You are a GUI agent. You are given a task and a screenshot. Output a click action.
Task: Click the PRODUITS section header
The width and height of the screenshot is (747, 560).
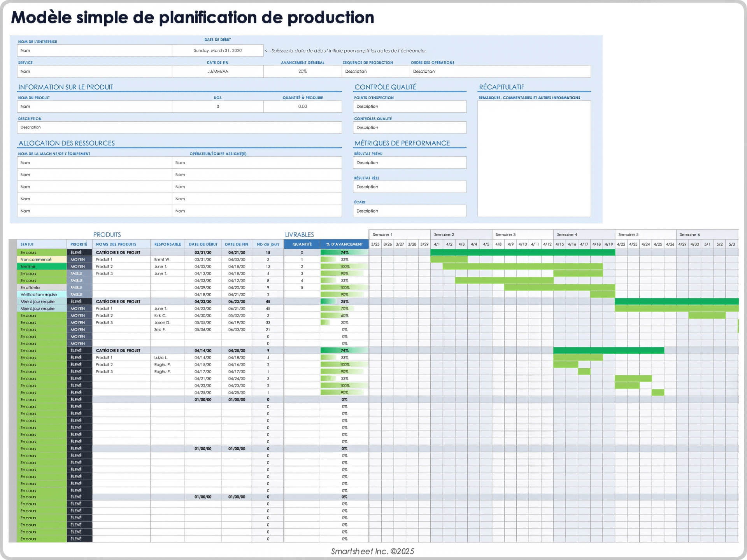(x=107, y=234)
